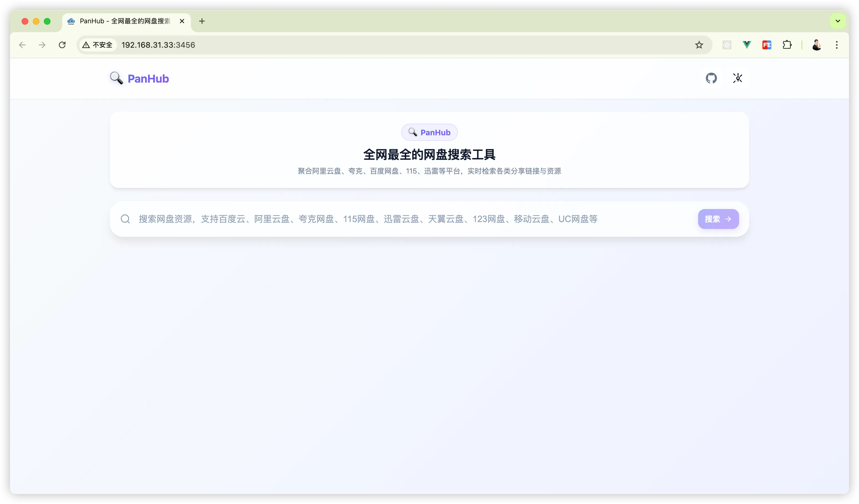Toggle the light/dark theme icon

point(738,78)
